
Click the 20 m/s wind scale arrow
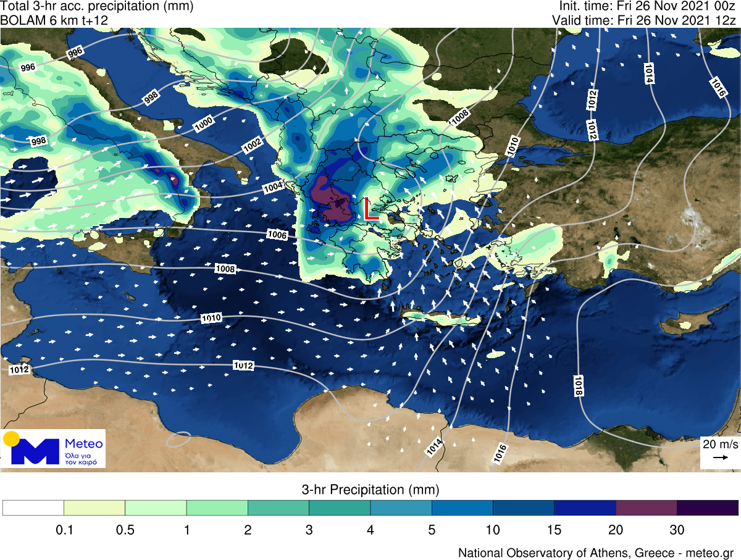(719, 458)
